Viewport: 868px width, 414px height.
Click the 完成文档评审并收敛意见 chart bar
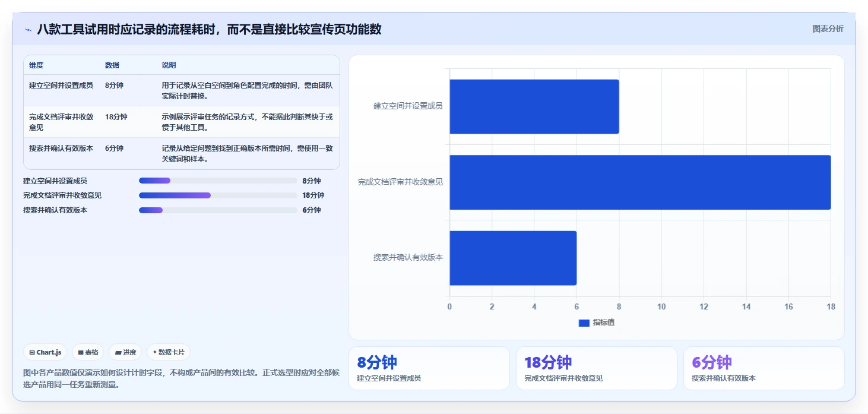coord(640,182)
